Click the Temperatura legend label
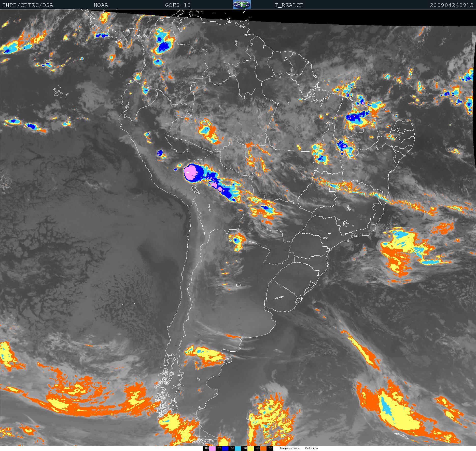The image size is (476, 451). [289, 448]
